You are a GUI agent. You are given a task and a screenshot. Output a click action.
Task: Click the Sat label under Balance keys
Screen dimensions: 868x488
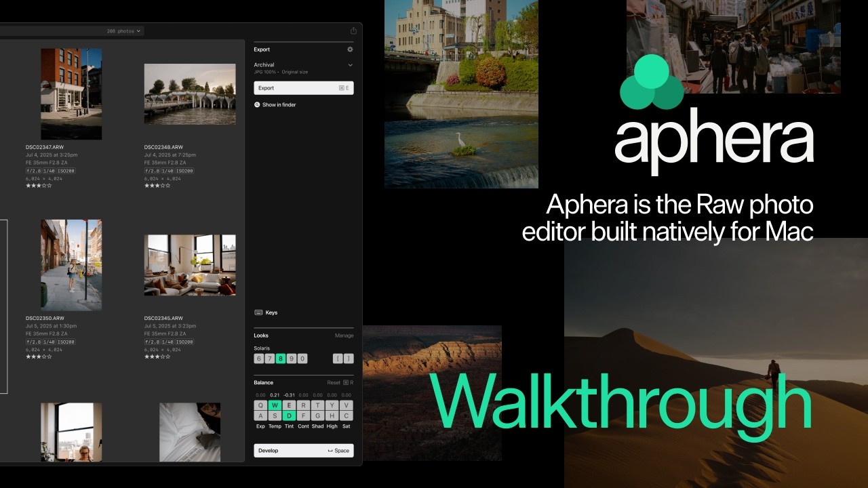[347, 426]
